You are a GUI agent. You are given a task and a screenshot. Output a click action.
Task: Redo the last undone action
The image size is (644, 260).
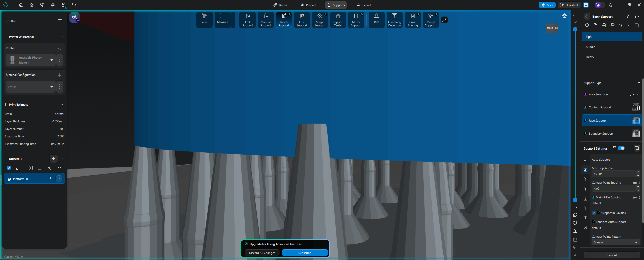click(85, 5)
